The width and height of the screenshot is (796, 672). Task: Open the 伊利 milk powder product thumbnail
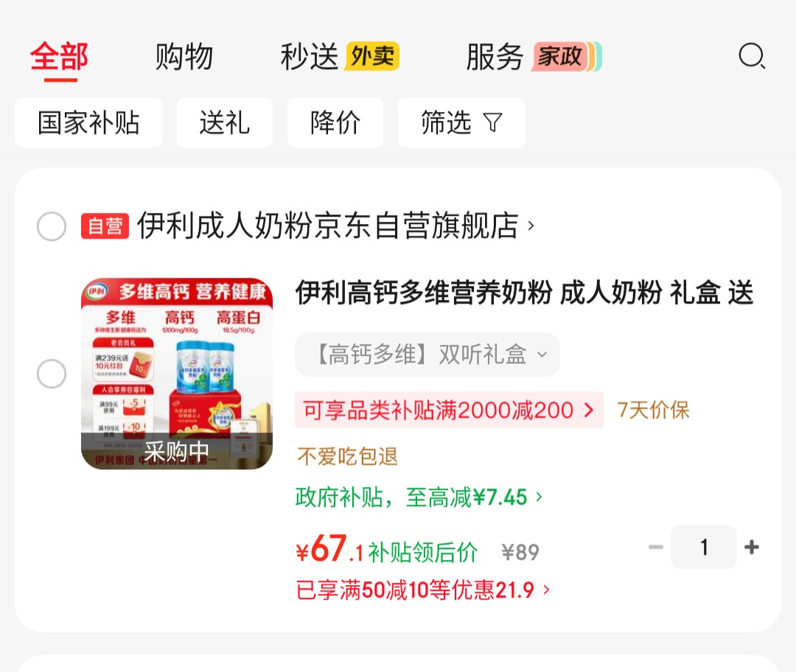177,374
